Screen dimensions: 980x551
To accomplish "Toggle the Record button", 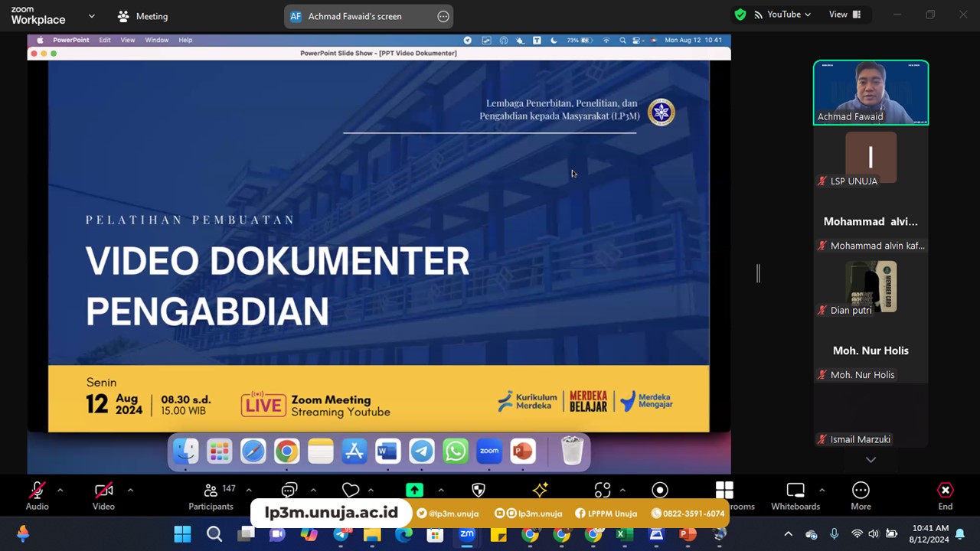I will point(660,490).
